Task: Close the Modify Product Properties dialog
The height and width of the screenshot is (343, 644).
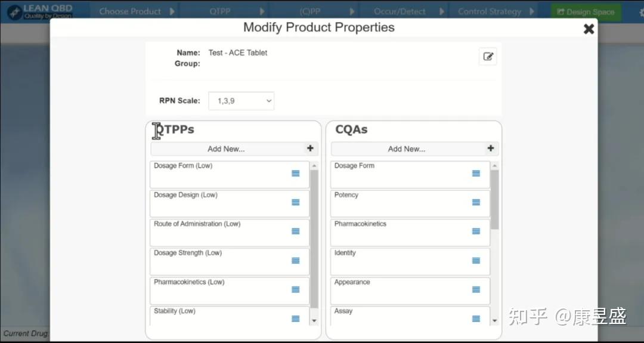Action: pos(589,29)
